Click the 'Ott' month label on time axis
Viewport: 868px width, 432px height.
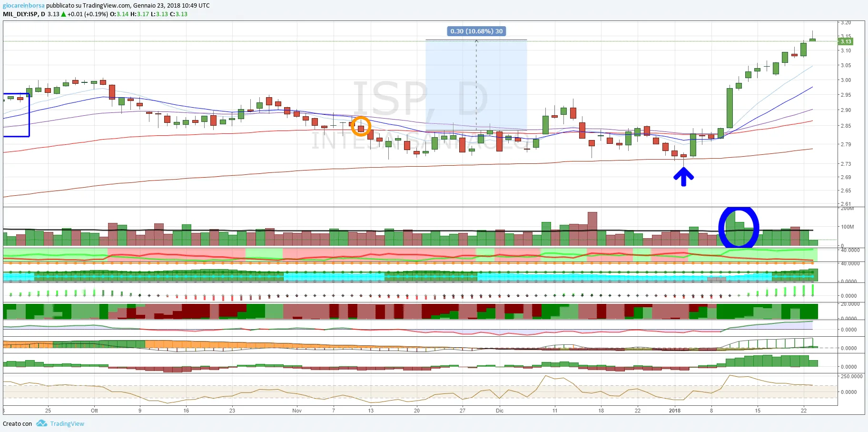click(94, 411)
